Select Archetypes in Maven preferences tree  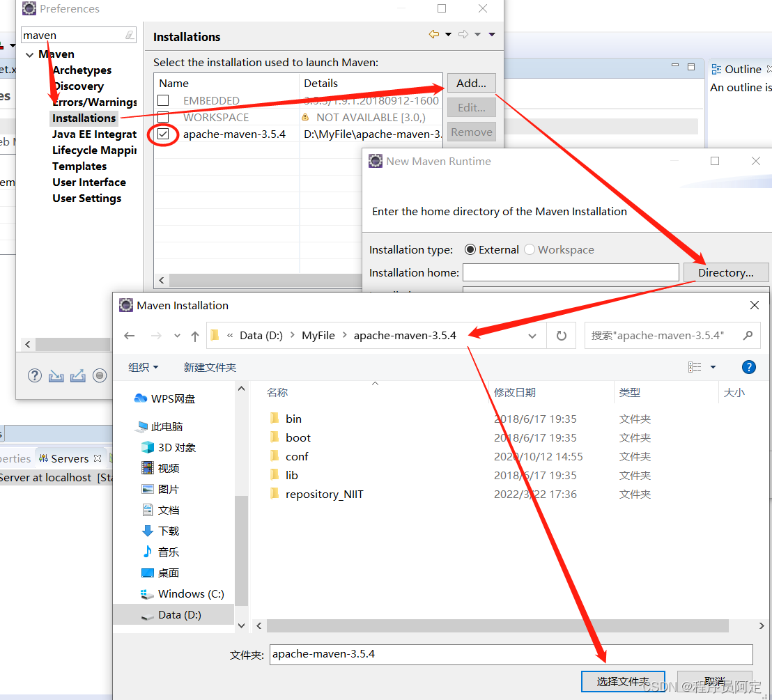(x=82, y=70)
